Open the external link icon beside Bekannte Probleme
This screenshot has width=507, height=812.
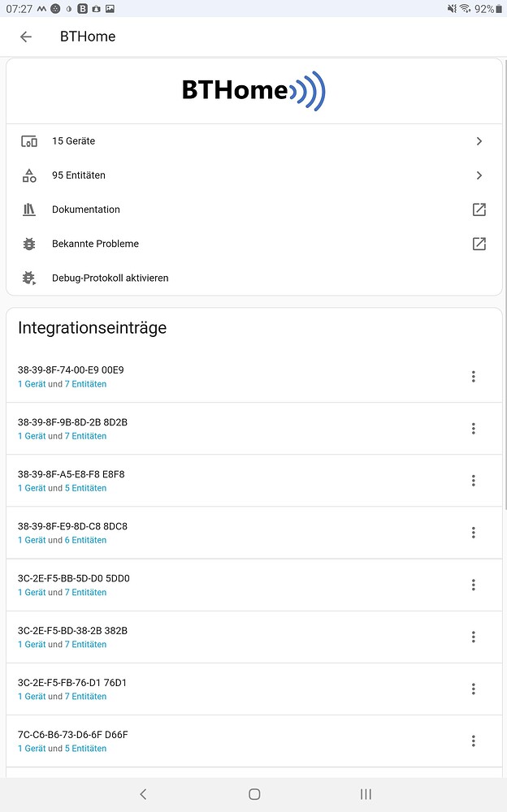(x=479, y=243)
